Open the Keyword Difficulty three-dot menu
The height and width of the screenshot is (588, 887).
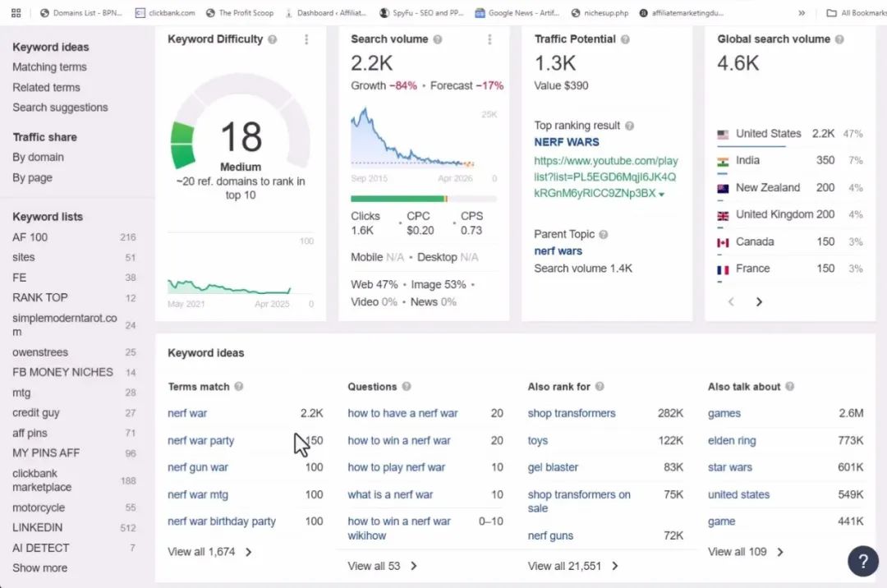306,39
